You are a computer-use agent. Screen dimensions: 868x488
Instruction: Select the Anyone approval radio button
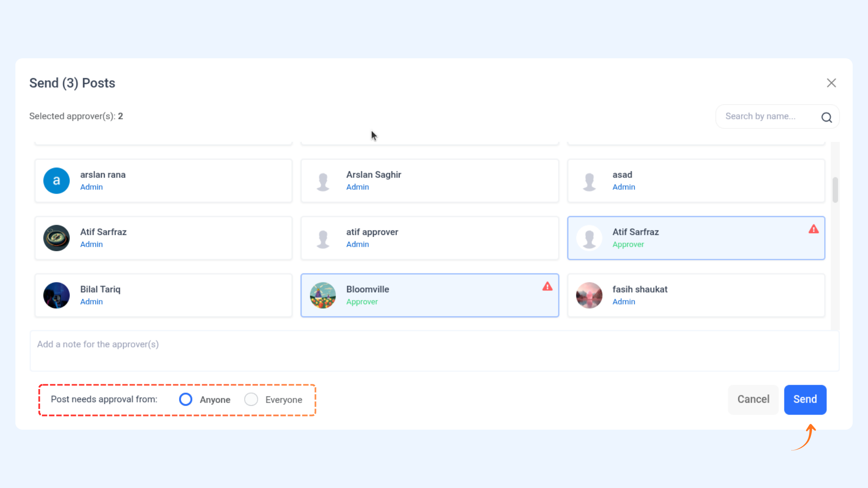point(185,399)
